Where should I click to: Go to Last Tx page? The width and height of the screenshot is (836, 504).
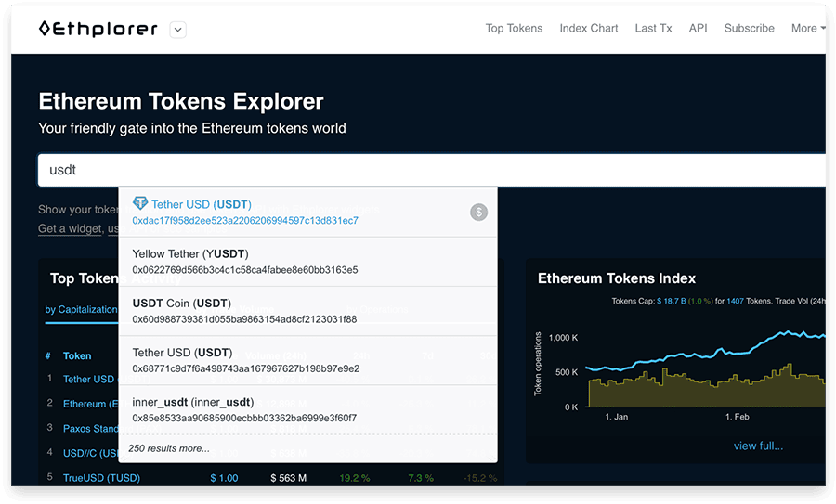coord(653,28)
